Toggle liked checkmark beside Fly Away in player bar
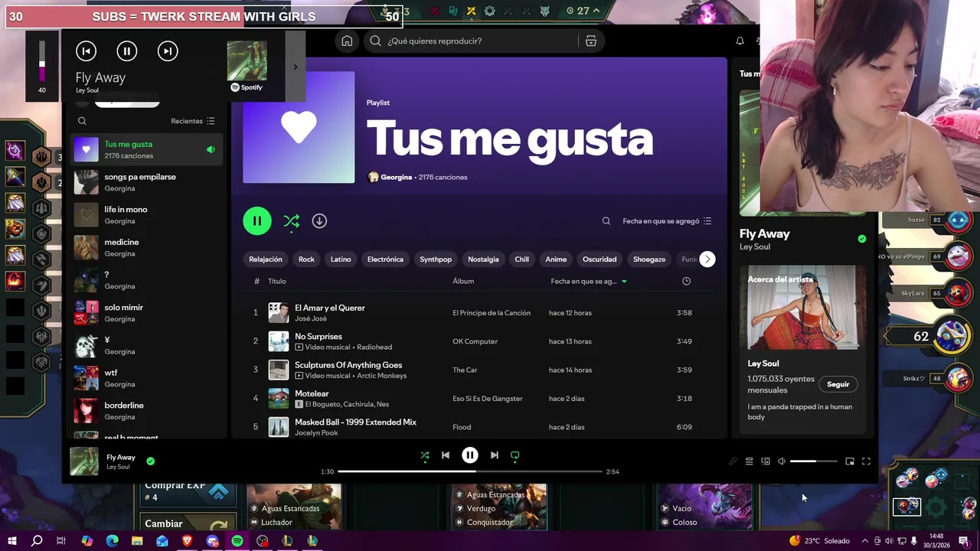The width and height of the screenshot is (980, 551). tap(150, 461)
